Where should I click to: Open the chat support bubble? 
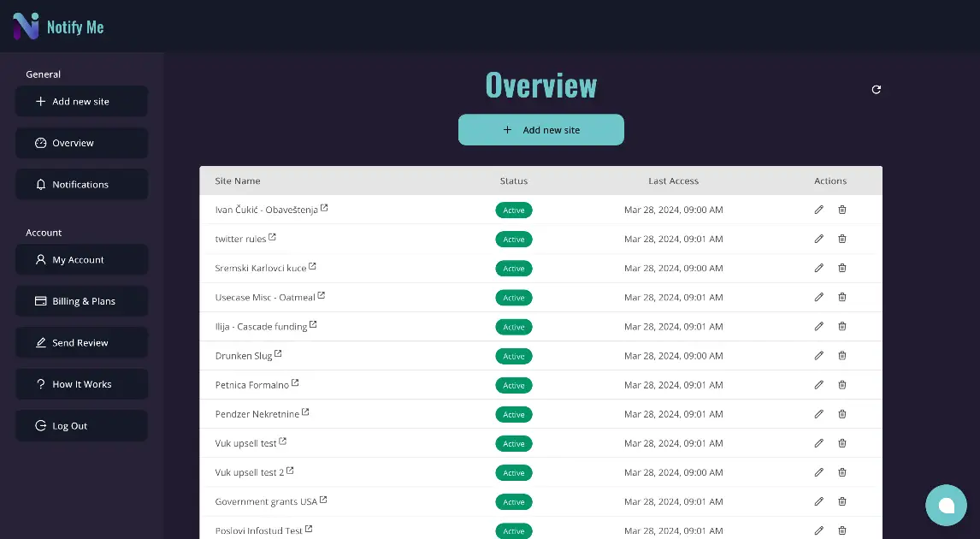point(946,506)
